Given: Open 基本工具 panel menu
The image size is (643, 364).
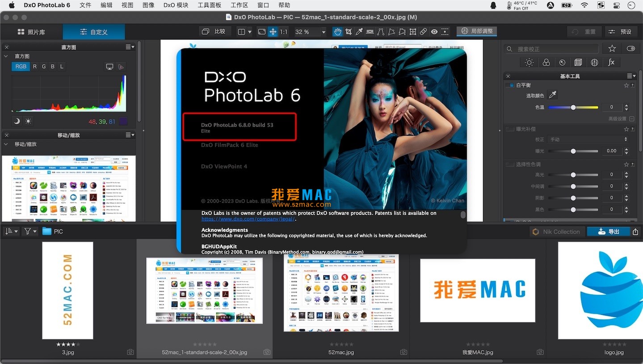Looking at the screenshot, I should pyautogui.click(x=631, y=76).
